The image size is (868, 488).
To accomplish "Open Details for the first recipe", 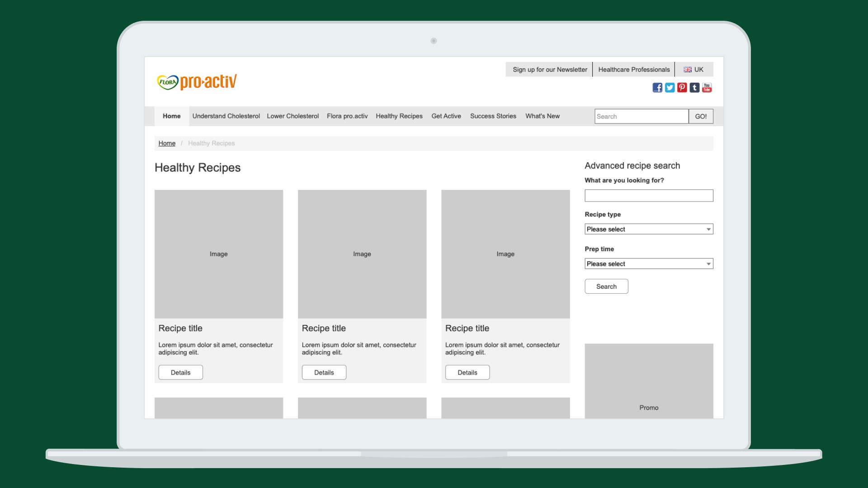I will pos(180,373).
